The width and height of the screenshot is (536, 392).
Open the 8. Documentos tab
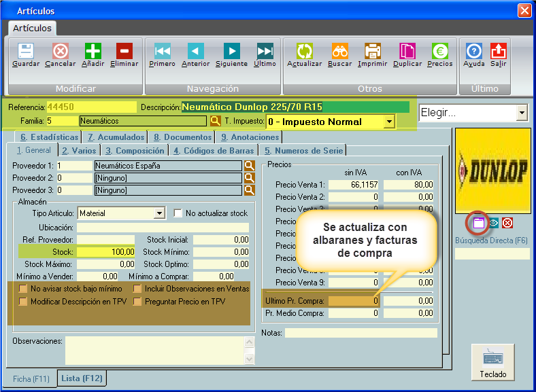(182, 137)
